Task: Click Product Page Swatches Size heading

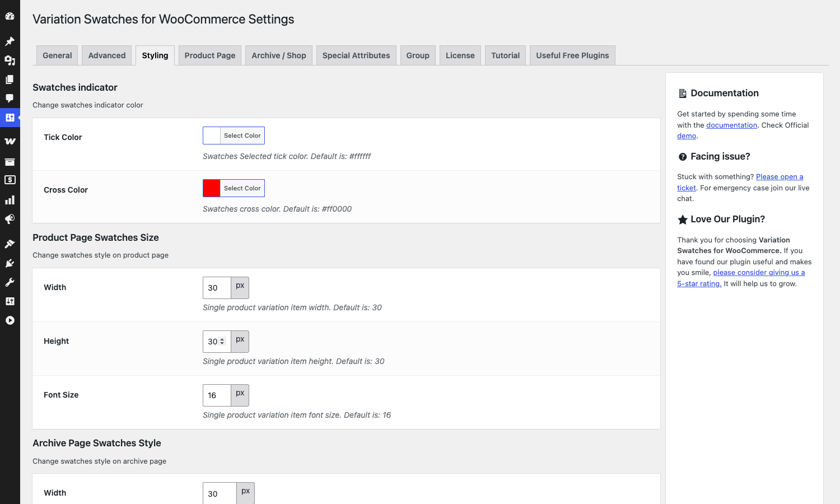Action: (96, 237)
